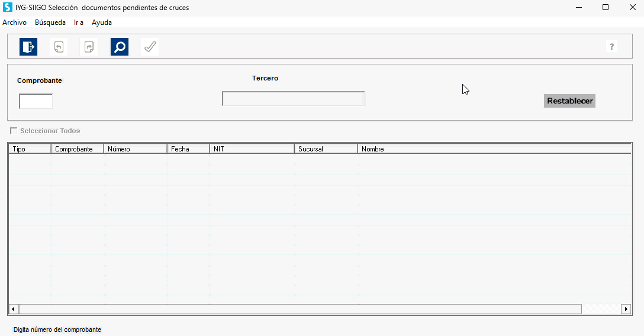Open the Búsqueda menu

pyautogui.click(x=50, y=22)
